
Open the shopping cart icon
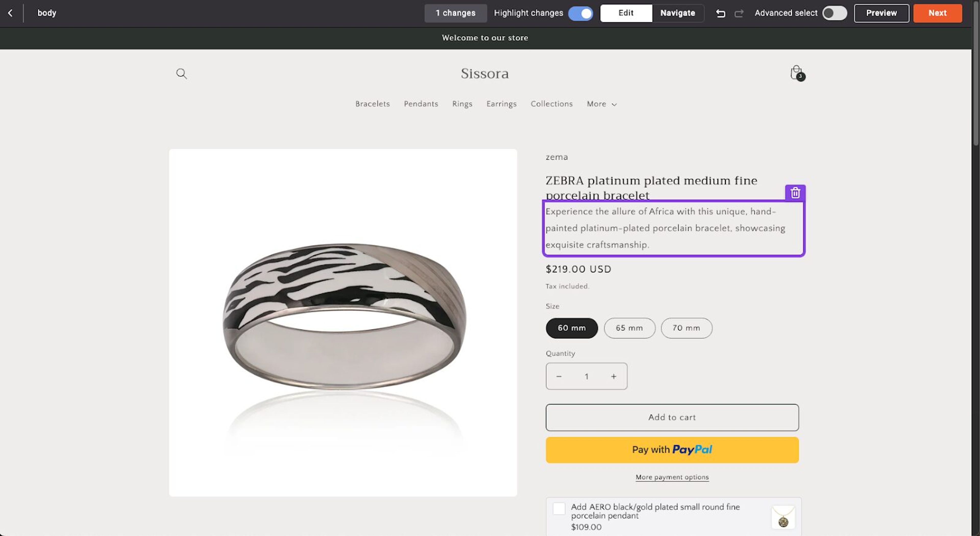(796, 72)
